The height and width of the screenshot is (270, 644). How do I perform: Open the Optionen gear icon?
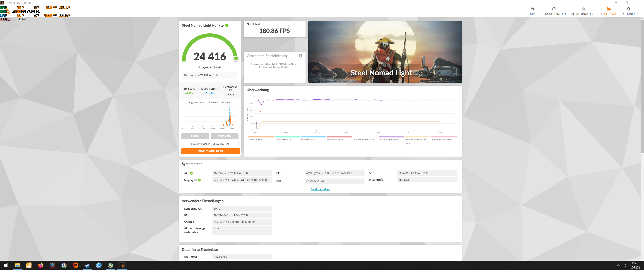(x=628, y=9)
